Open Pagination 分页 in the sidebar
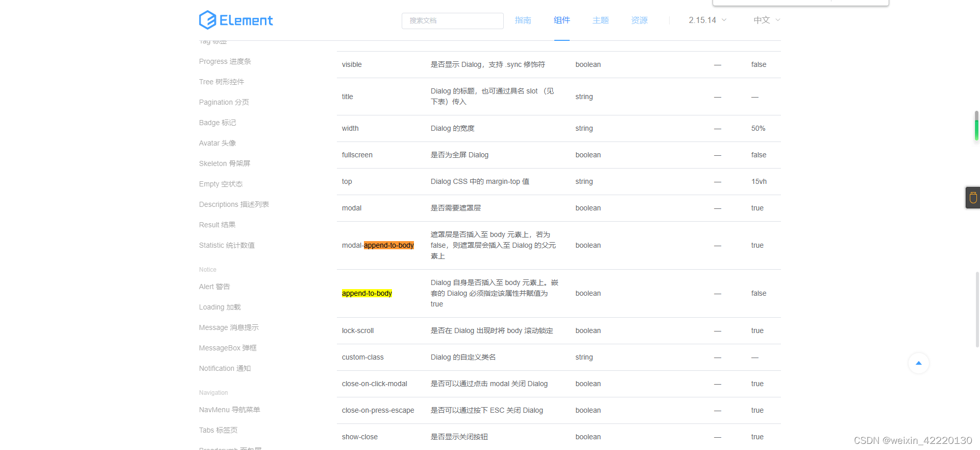The height and width of the screenshot is (450, 980). (x=224, y=102)
